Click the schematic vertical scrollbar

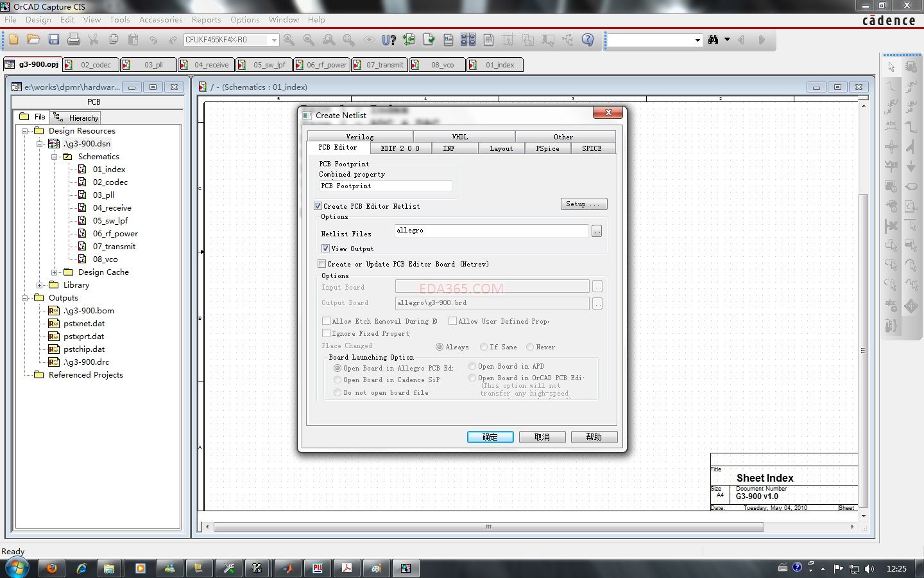(x=863, y=350)
